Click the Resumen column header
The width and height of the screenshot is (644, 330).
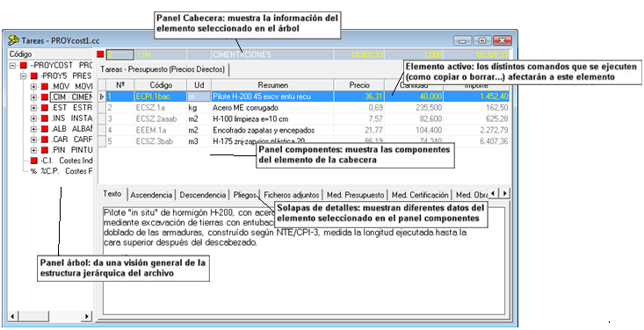[x=272, y=85]
